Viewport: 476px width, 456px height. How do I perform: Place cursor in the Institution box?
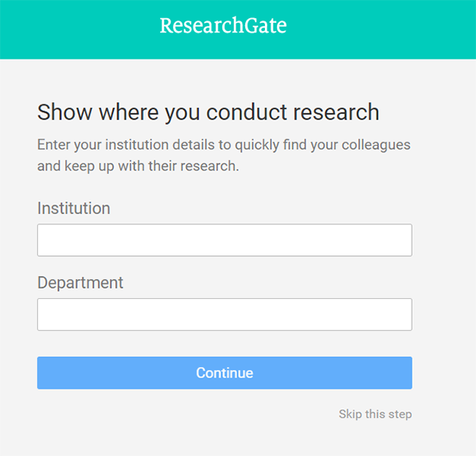pos(225,240)
